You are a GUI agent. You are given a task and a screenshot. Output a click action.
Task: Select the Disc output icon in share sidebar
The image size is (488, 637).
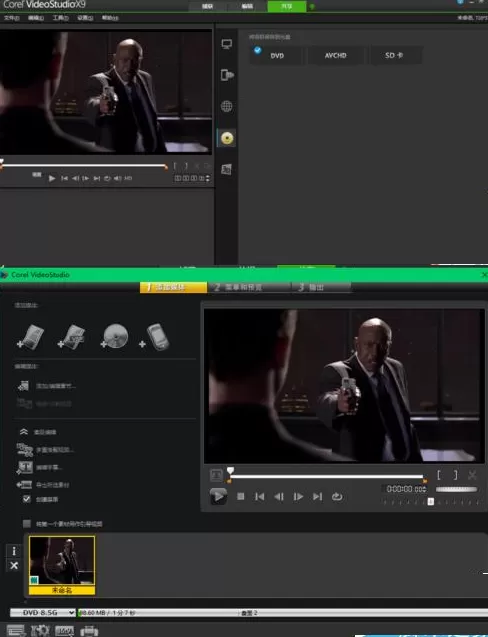(x=227, y=138)
